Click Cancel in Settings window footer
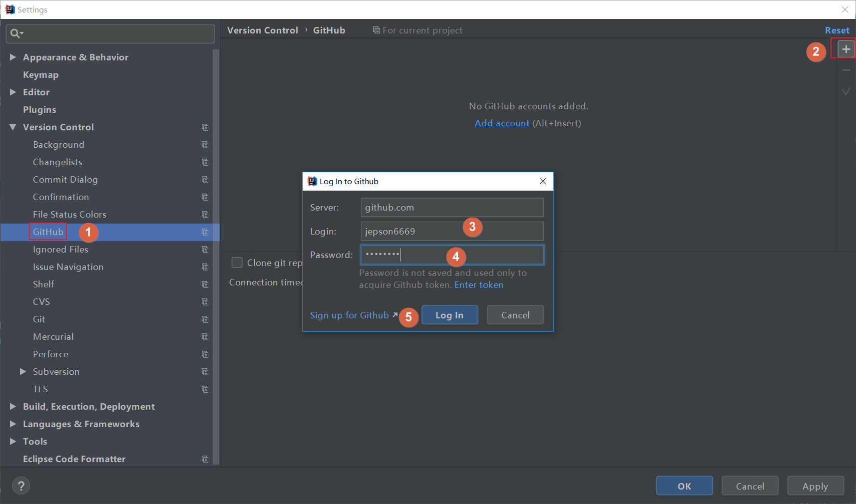The image size is (856, 504). (x=750, y=486)
